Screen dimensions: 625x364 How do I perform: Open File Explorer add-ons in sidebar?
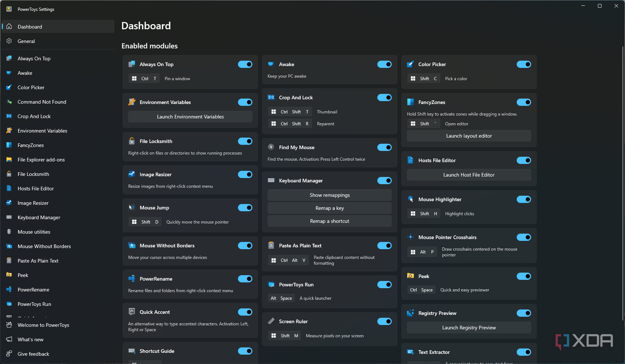click(x=58, y=160)
